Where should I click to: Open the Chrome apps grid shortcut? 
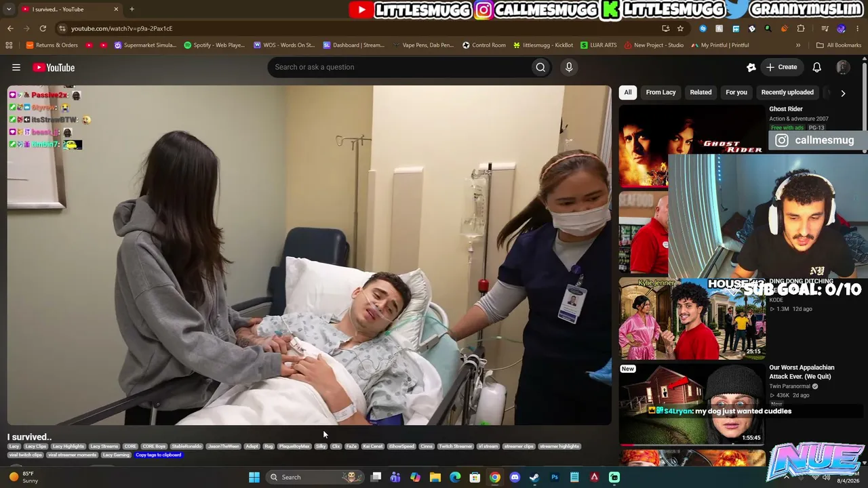(9, 45)
